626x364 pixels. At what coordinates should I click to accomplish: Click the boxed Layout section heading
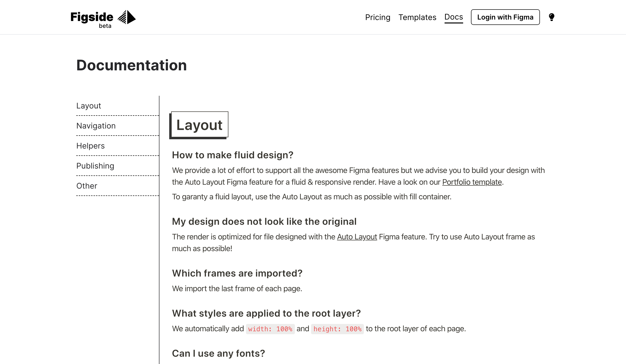click(x=200, y=125)
